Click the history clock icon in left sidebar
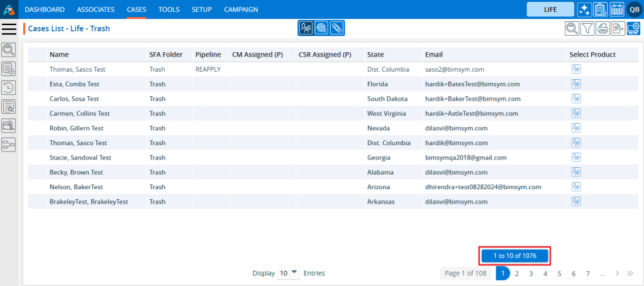Image resolution: width=644 pixels, height=286 pixels. pos(9,87)
